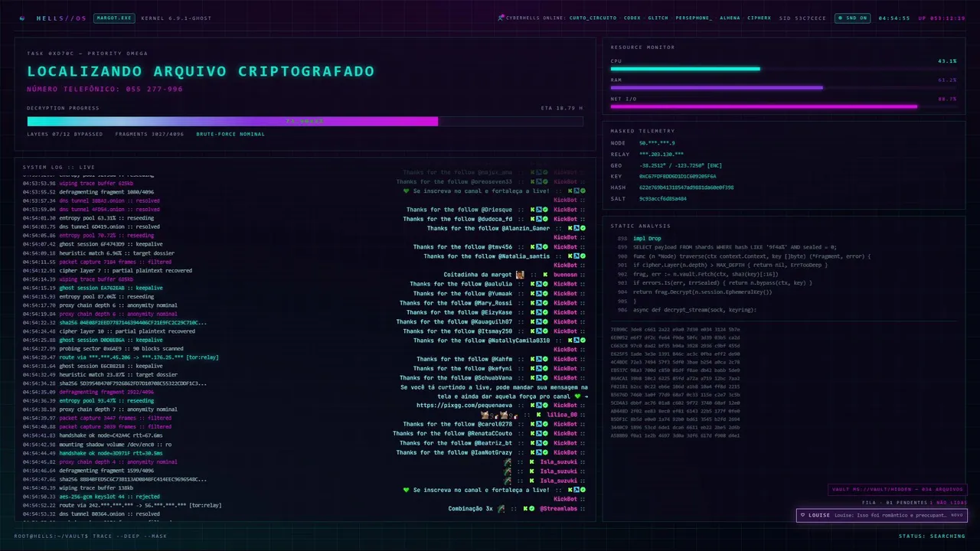Click the GEO coordinates value

pos(681,165)
